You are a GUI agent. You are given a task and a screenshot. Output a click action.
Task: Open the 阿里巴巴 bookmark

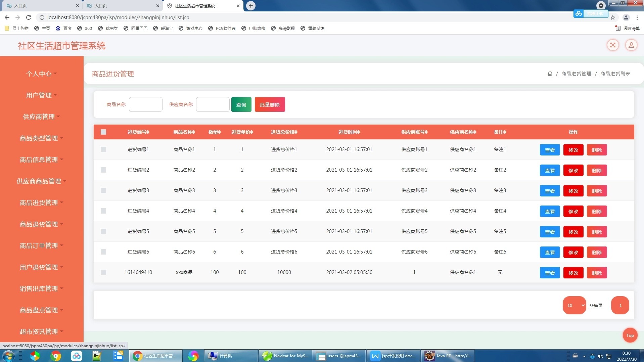point(136,28)
